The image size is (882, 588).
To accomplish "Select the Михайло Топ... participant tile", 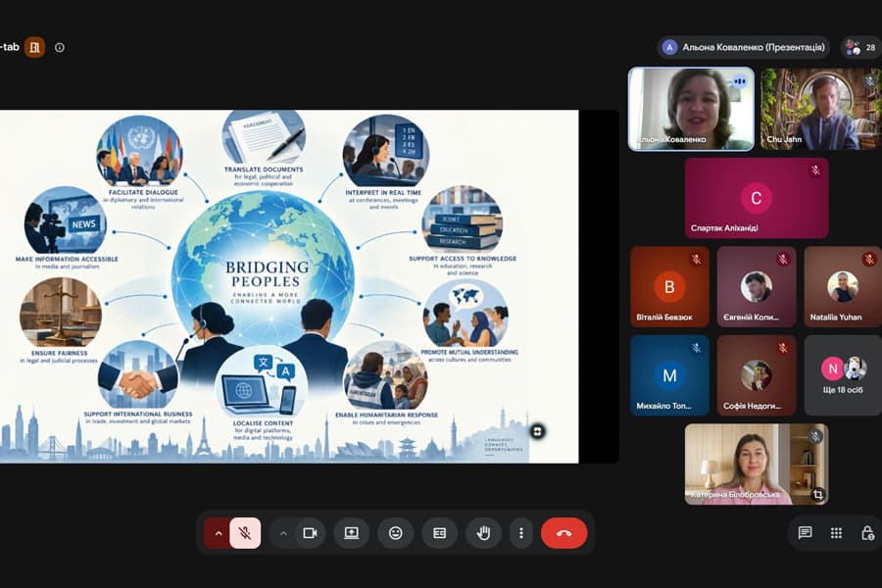I will [670, 375].
